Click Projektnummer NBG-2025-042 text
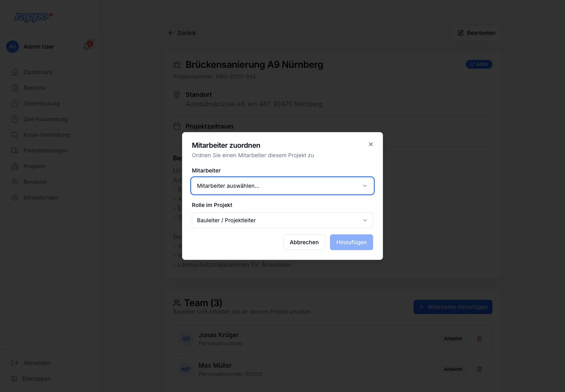The width and height of the screenshot is (565, 392). (x=215, y=76)
